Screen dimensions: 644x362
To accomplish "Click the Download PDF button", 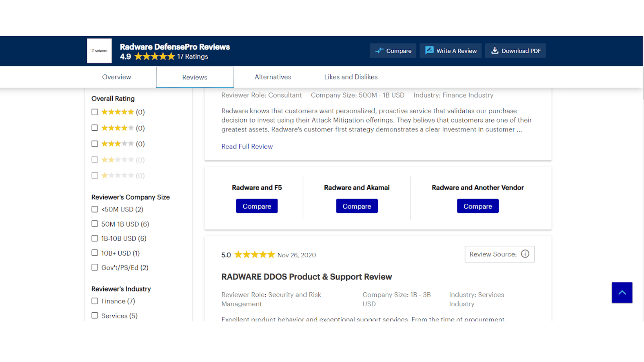I will point(515,51).
